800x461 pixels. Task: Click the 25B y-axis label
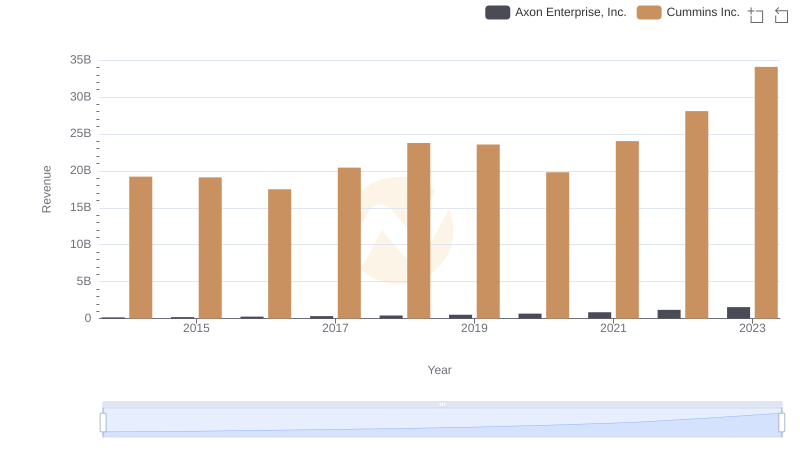pyautogui.click(x=81, y=134)
